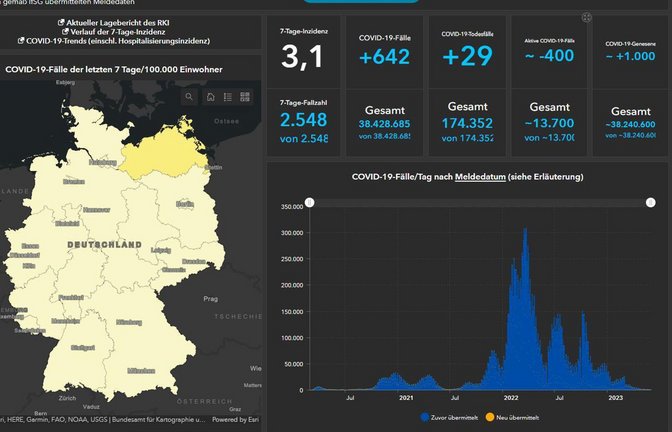Image resolution: width=672 pixels, height=432 pixels.
Task: Click the 7-Tage-Fallzahl value 2.548
Action: click(303, 120)
